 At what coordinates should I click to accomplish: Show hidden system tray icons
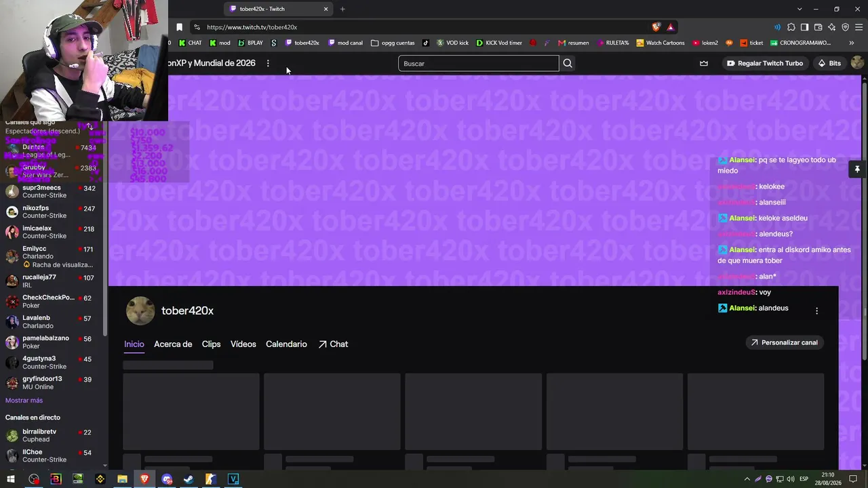coord(747,479)
